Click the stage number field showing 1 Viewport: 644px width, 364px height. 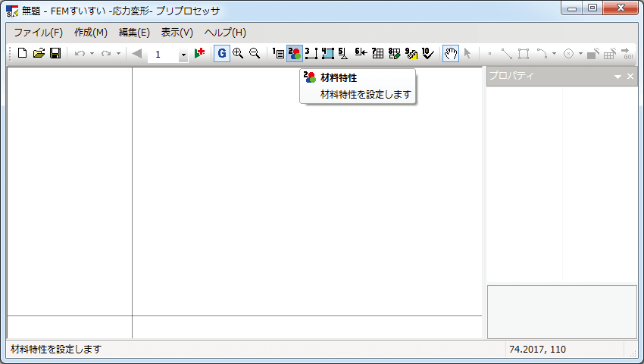[x=163, y=55]
